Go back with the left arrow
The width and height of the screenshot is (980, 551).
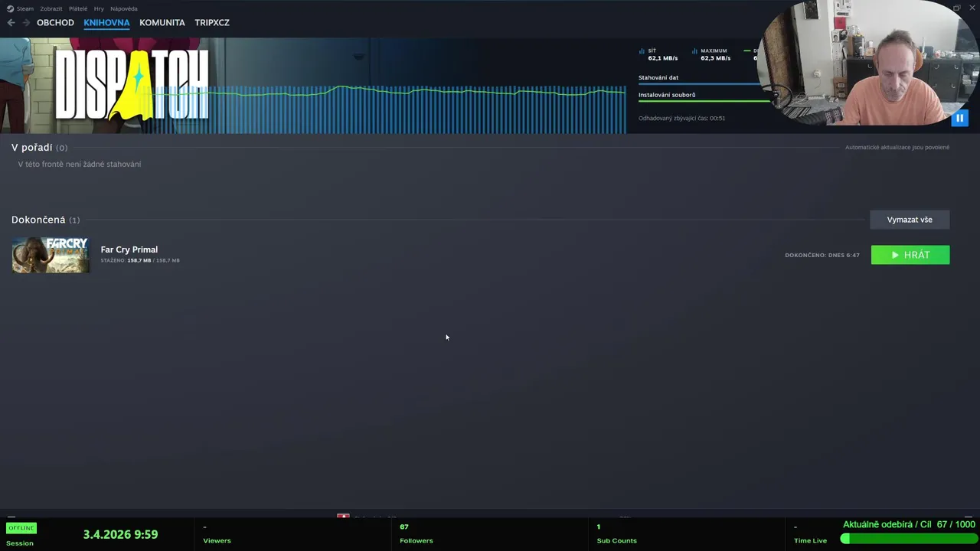pos(11,22)
